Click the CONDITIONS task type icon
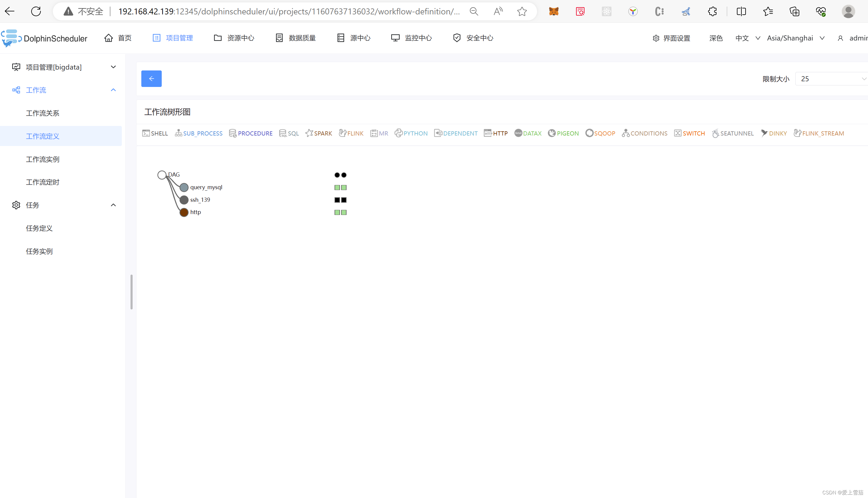 [626, 133]
